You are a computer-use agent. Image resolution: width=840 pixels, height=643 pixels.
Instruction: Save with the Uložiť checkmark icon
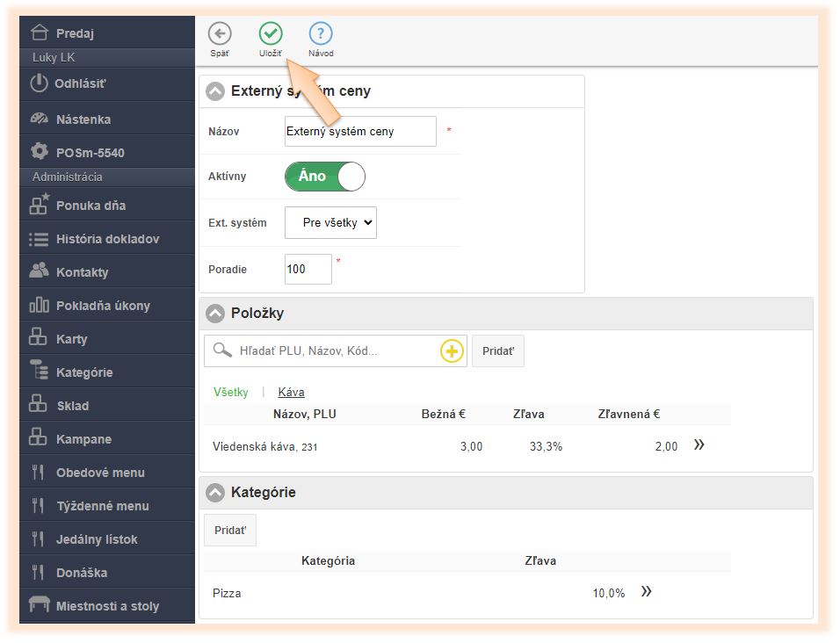[271, 34]
